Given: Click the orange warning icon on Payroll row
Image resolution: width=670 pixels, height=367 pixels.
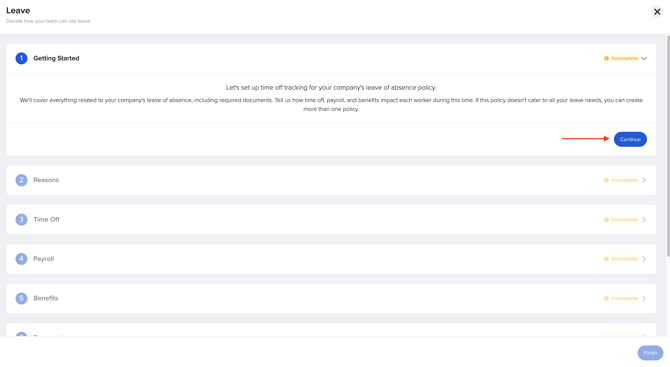Looking at the screenshot, I should pos(606,259).
